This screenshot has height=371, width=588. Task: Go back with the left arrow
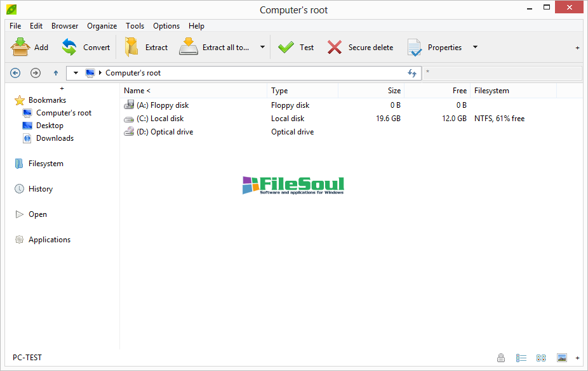click(15, 73)
